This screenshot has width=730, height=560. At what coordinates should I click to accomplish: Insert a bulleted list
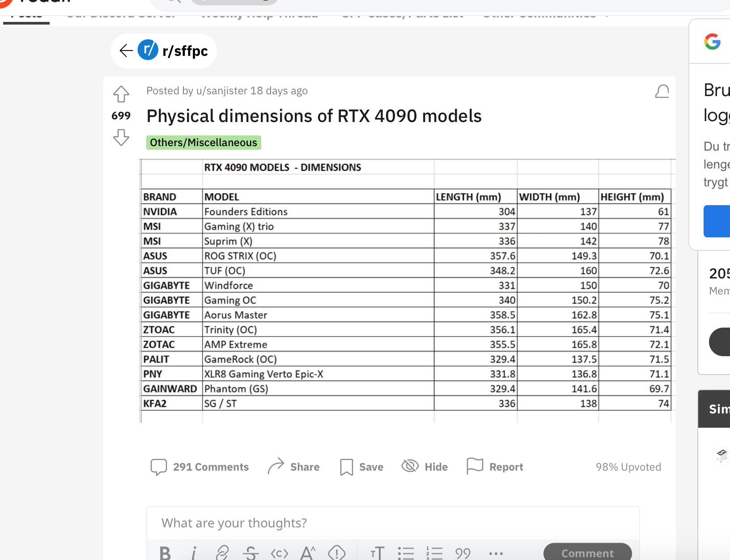click(x=406, y=553)
